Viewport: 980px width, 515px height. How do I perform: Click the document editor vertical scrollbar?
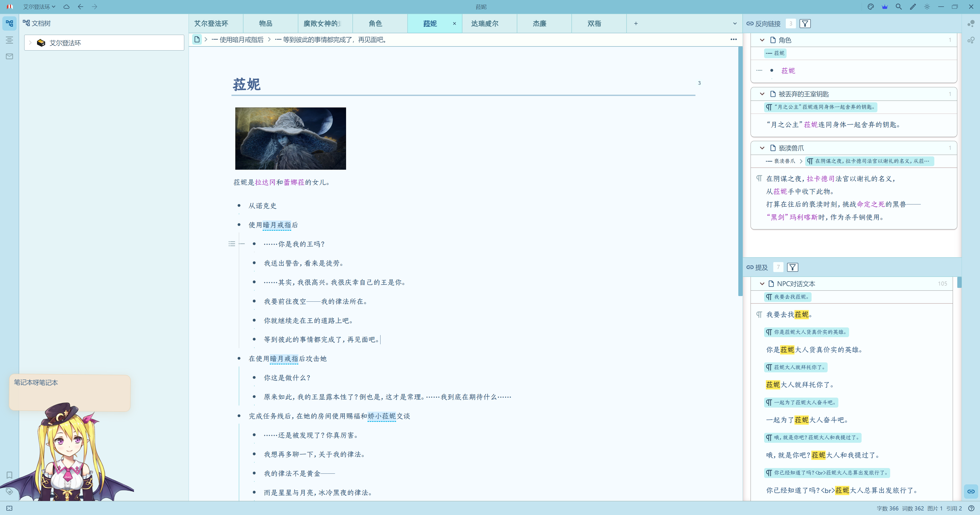tap(740, 171)
